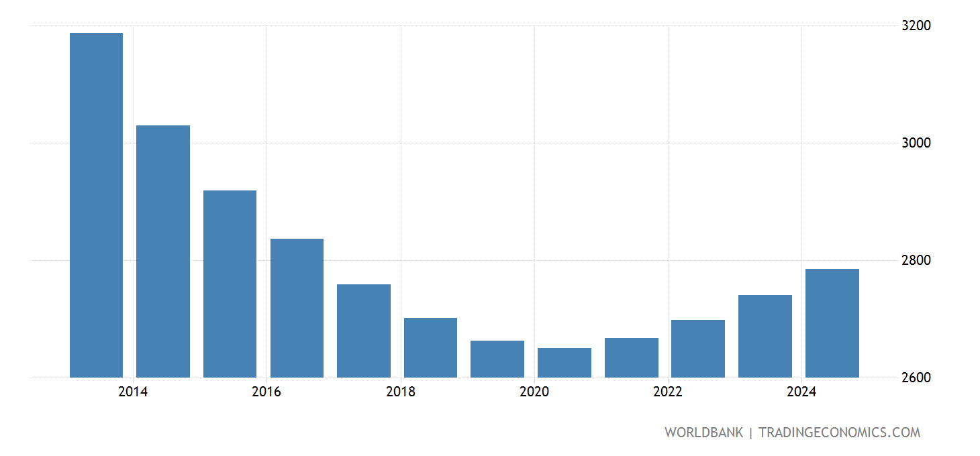The width and height of the screenshot is (980, 456).
Task: Click the rightmost bar of the chart
Action: tap(832, 323)
